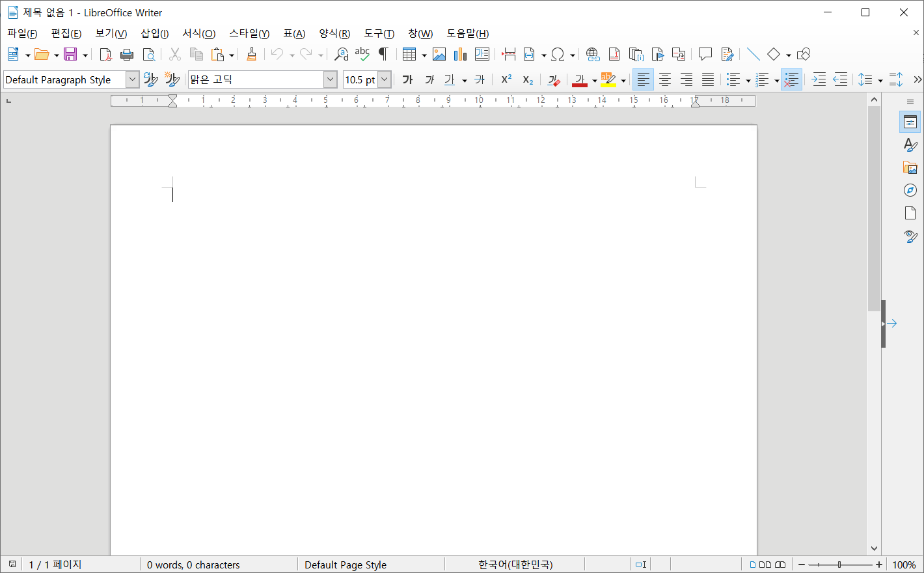Screen dimensions: 924x573
Task: Open the font color dropdown arrow
Action: click(595, 81)
